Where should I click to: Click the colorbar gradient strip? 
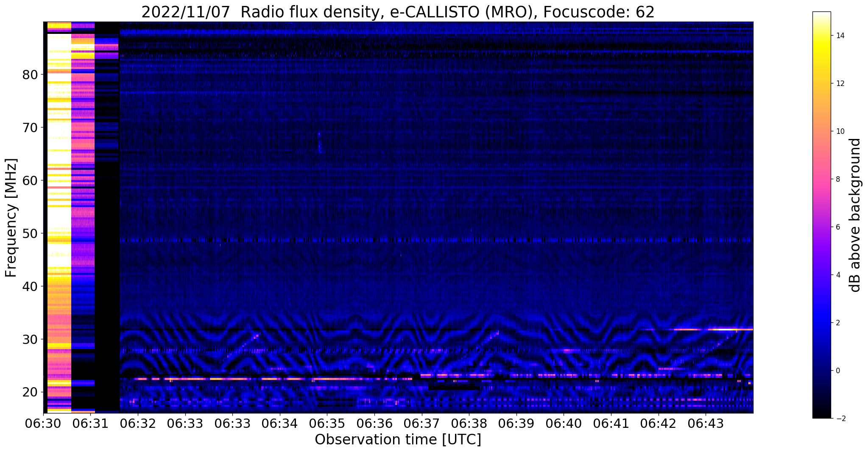[821, 215]
